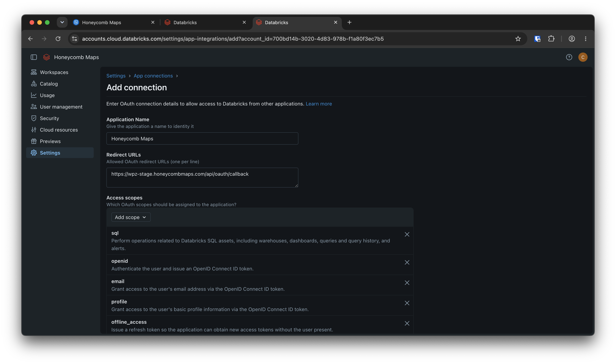The height and width of the screenshot is (364, 616).
Task: Click the Honeycomb Maps account name header
Action: click(x=76, y=57)
